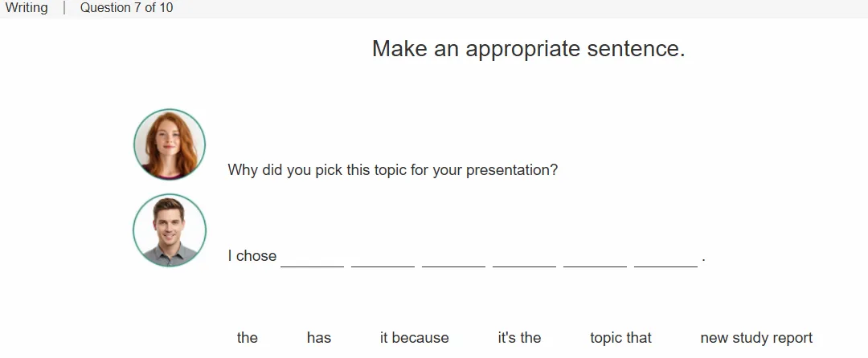868x358 pixels.
Task: Click the divider between Writing and Question
Action: 64,8
